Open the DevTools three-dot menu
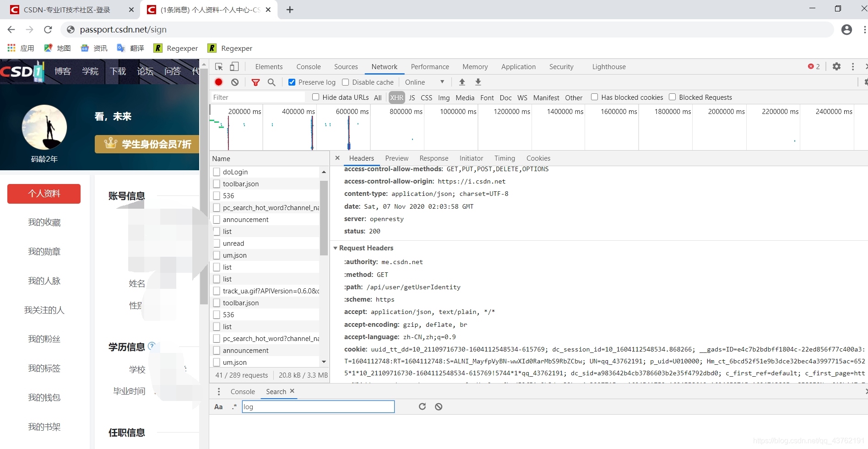868x449 pixels. [x=852, y=66]
